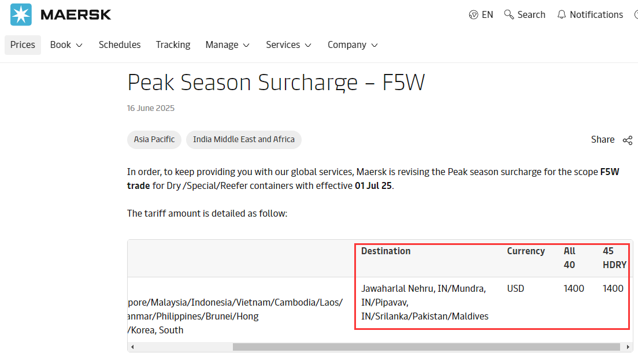Click the Asia Pacific tag
The image size is (638, 364).
point(154,139)
